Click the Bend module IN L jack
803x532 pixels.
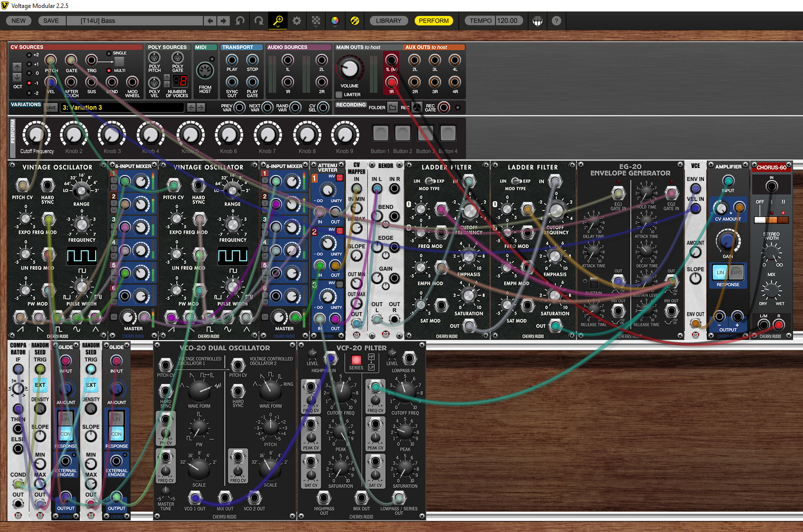point(377,188)
